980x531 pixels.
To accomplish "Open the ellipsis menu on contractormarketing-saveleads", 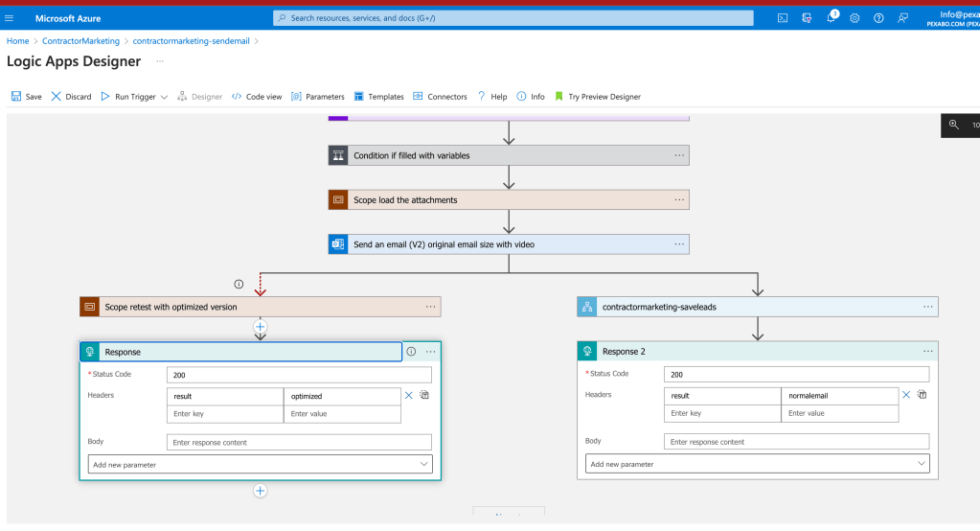I will click(x=928, y=307).
